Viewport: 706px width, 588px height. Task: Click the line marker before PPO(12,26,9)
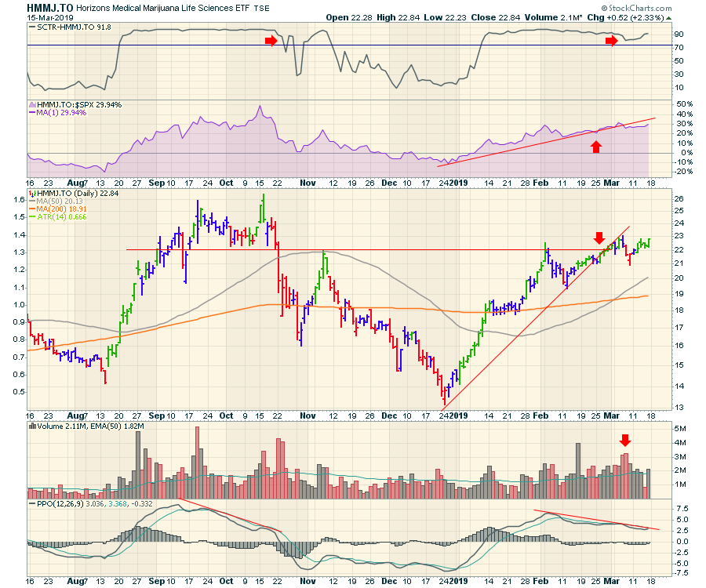(32, 504)
